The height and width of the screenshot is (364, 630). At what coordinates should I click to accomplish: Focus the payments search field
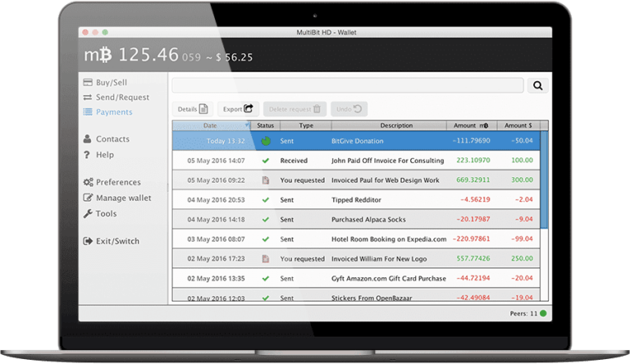tap(348, 85)
